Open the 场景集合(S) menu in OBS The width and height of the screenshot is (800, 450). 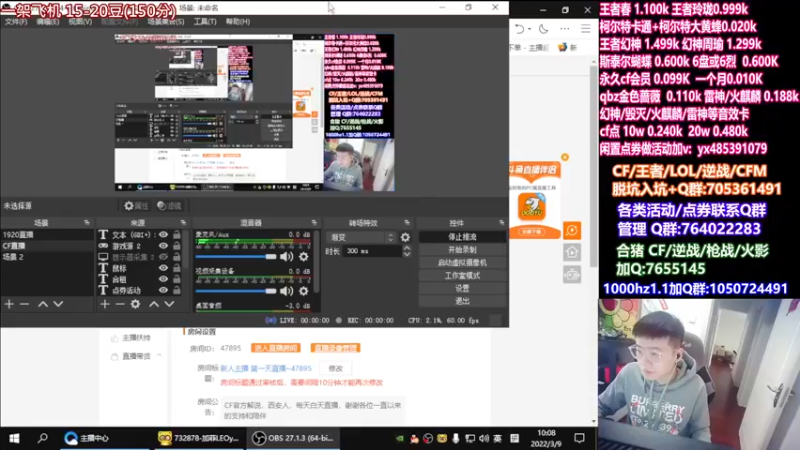(166, 22)
